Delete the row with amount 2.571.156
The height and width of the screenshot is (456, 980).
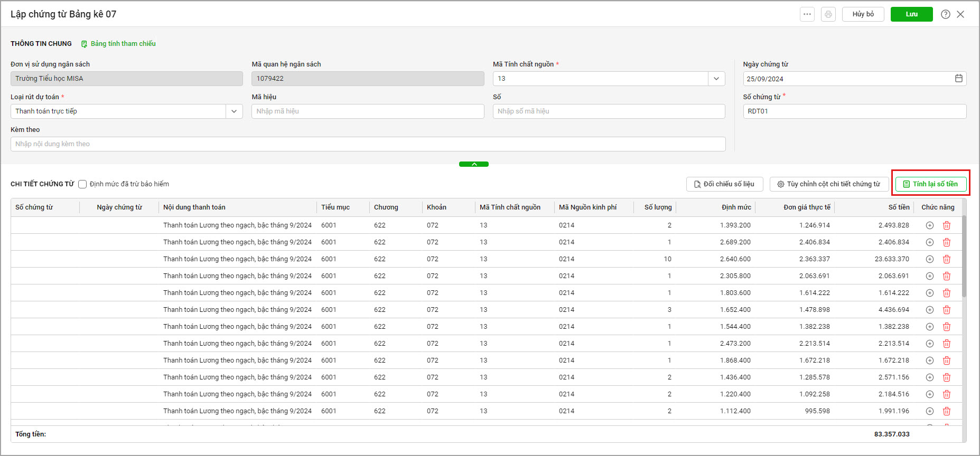click(x=946, y=377)
